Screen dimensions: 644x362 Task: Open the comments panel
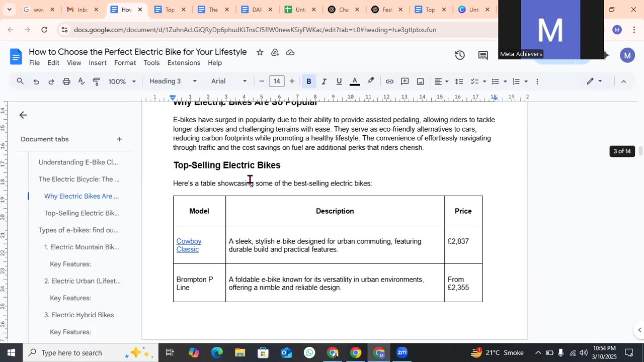click(483, 55)
